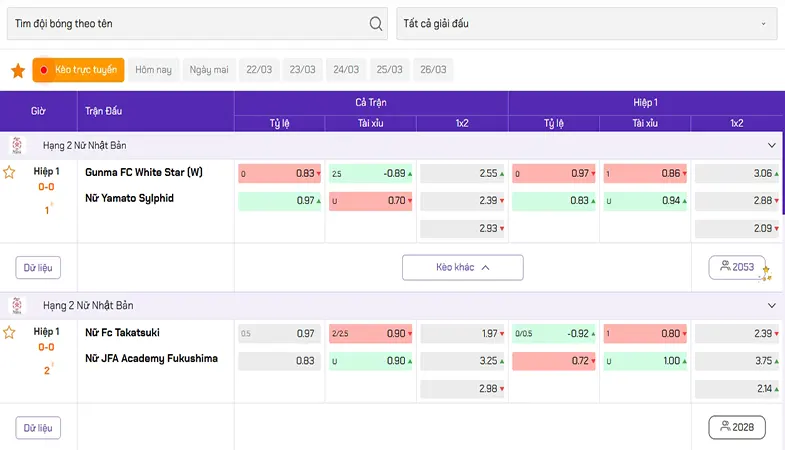Screen dimensions: 785x450
Task: Open the Nữ Yamato Sylphid team
Action: 129,198
